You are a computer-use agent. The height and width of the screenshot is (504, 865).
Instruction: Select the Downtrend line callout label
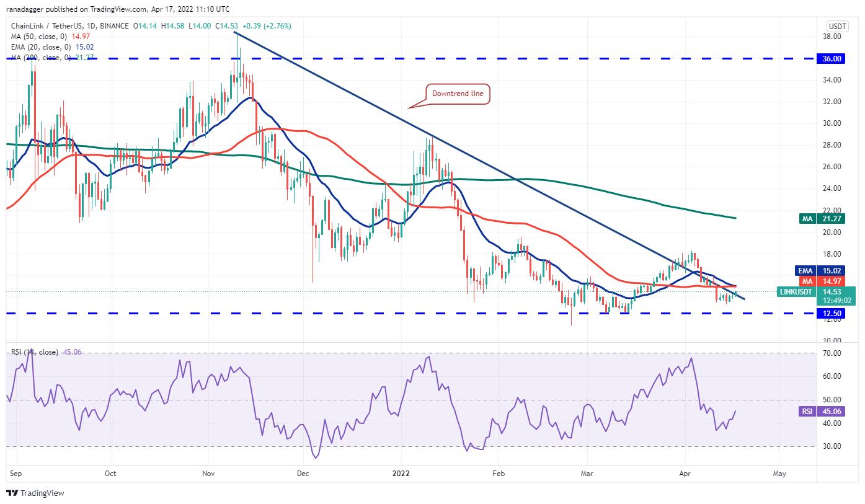[x=458, y=94]
